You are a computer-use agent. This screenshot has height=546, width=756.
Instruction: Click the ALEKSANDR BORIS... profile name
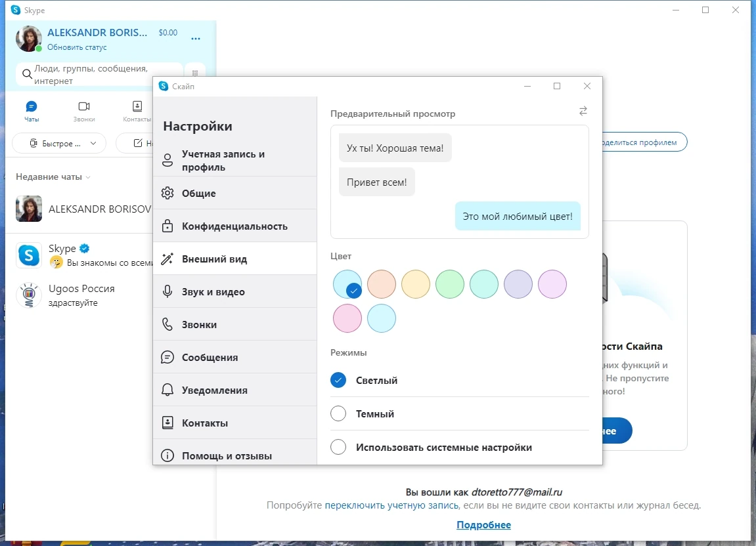pyautogui.click(x=97, y=32)
